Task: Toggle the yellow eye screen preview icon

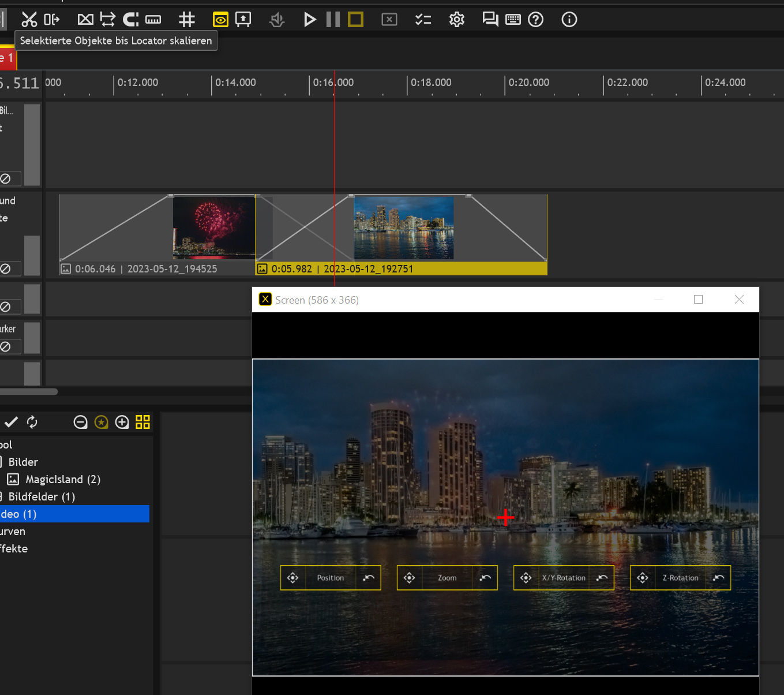Action: click(220, 20)
